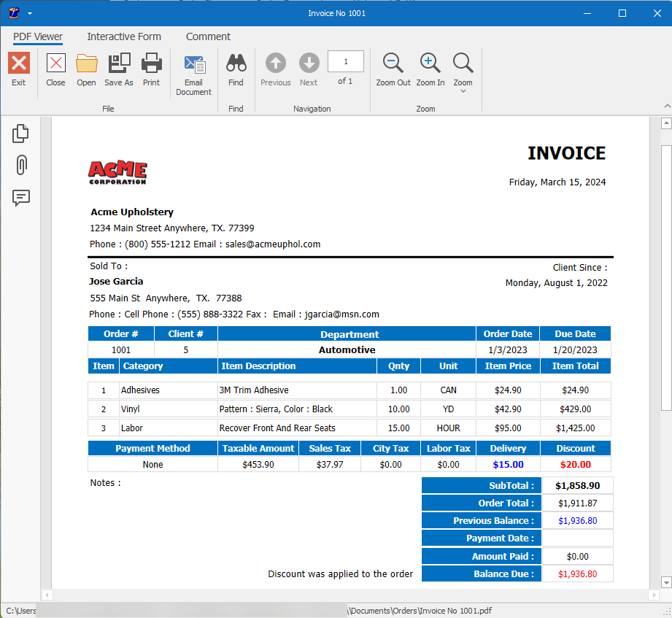Open the application menu arrow in title bar
This screenshot has width=672, height=618.
coord(29,12)
